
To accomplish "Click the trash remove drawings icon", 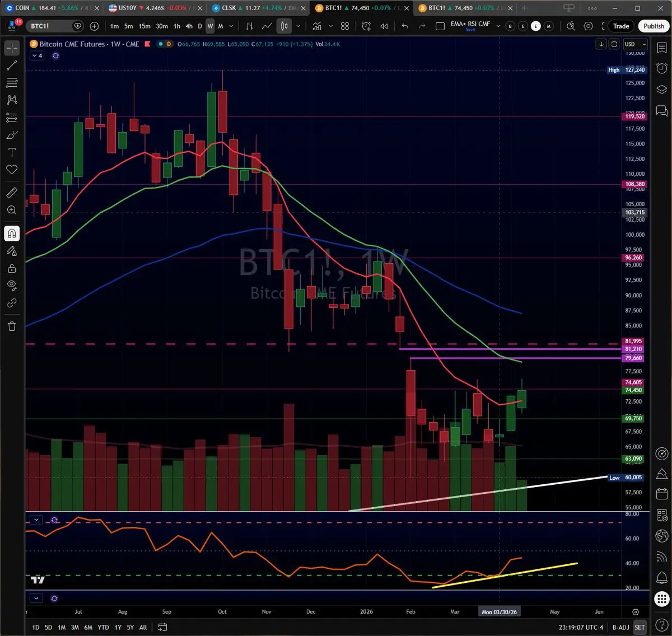I will pyautogui.click(x=12, y=326).
